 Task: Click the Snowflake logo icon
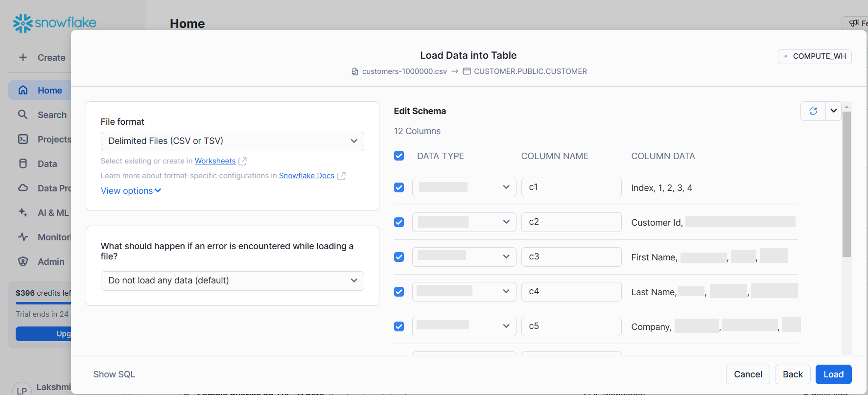23,23
